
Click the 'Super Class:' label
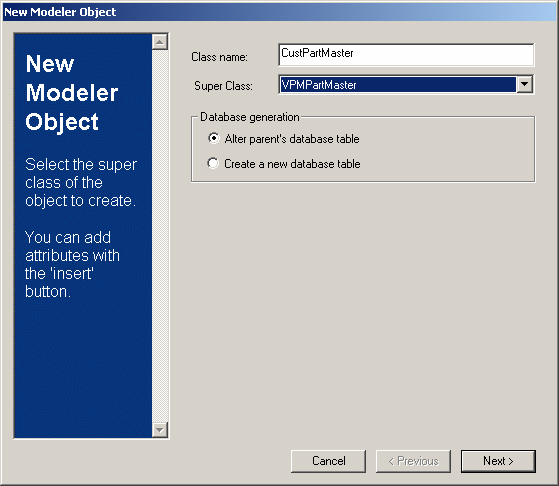(x=223, y=86)
